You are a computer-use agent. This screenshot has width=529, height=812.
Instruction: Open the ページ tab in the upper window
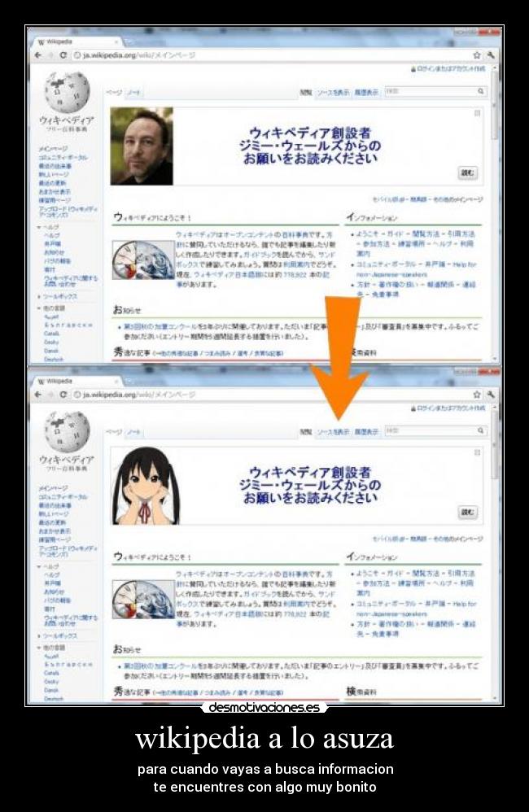coord(114,93)
